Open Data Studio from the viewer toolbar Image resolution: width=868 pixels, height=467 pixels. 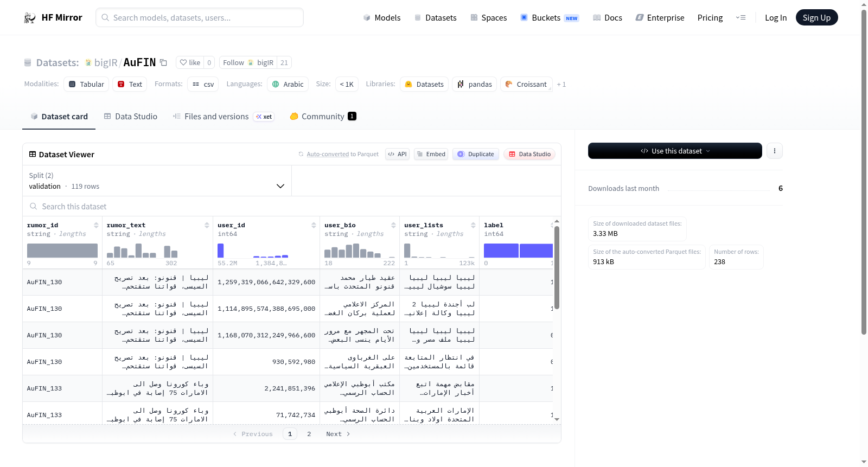pos(529,154)
